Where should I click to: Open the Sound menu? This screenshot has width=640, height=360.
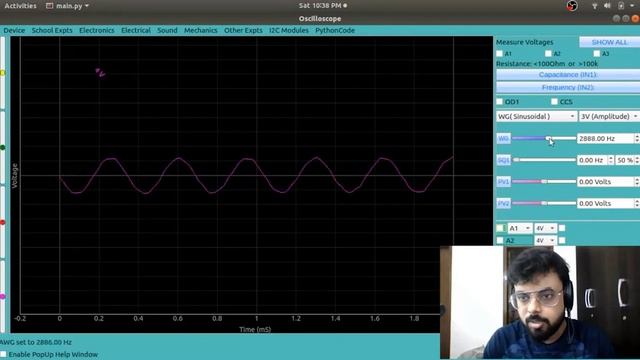click(x=167, y=30)
